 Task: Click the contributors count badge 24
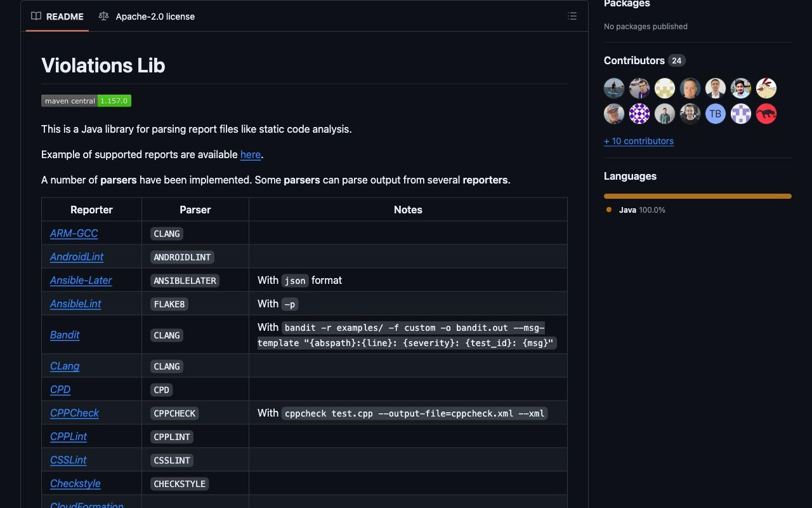(677, 61)
